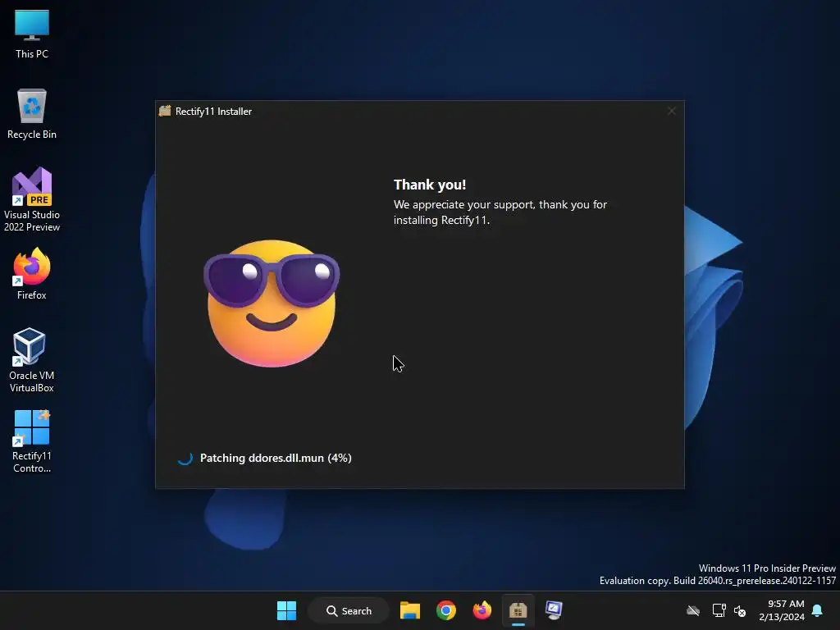Launch Firefox from the desktop shortcut
This screenshot has height=630, width=840.
(x=32, y=274)
